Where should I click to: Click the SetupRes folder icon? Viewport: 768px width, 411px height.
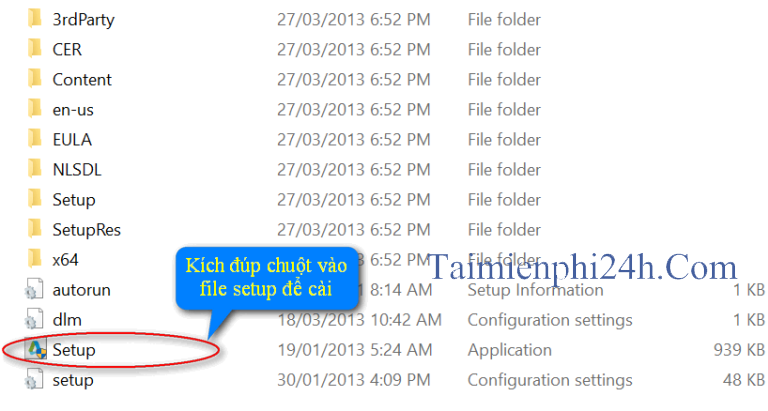(35, 229)
